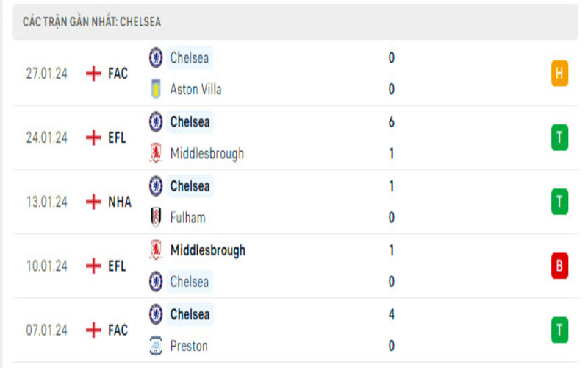
Task: Click Chelsea's score of 6 against Middlesbrough
Action: tap(392, 122)
